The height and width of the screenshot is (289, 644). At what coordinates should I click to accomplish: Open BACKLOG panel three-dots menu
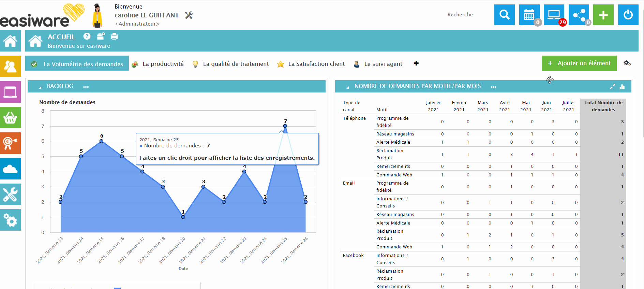pos(86,87)
